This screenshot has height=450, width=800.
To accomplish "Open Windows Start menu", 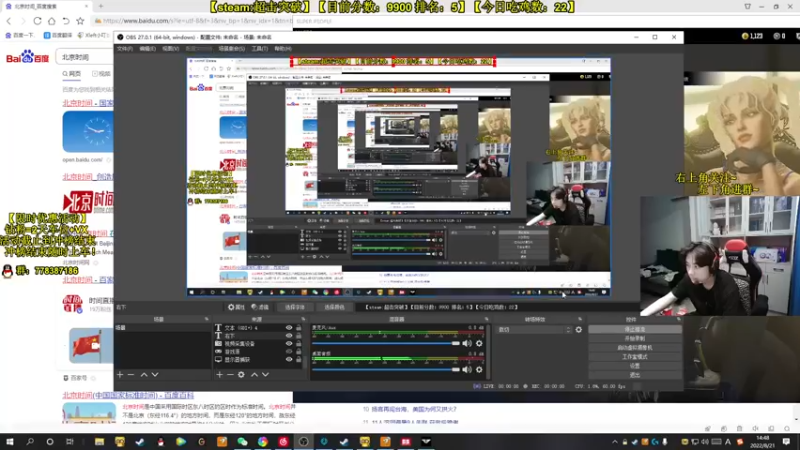I will 10,442.
